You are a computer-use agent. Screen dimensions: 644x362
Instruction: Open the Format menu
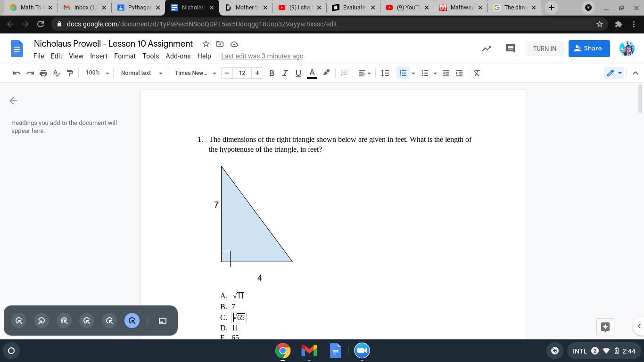coord(124,56)
